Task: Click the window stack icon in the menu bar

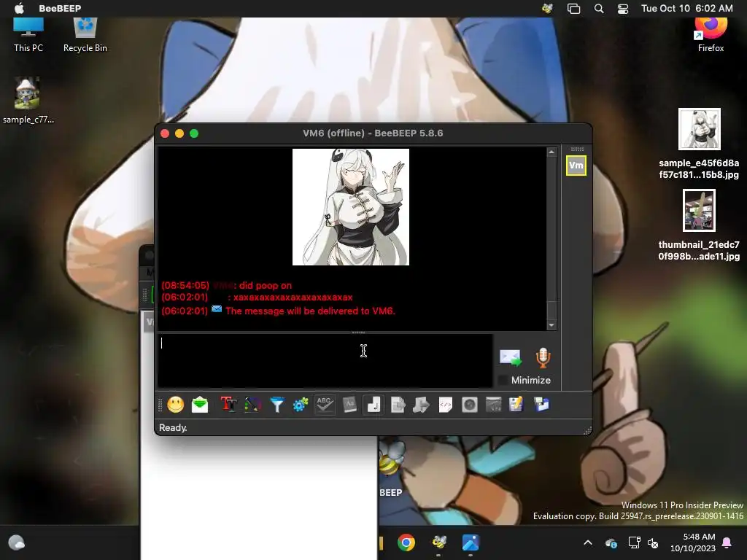Action: [573, 9]
